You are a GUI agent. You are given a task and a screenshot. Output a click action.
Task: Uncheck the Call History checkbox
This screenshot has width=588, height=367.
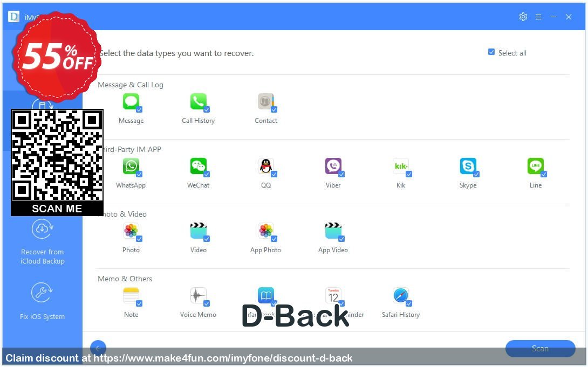tap(207, 109)
